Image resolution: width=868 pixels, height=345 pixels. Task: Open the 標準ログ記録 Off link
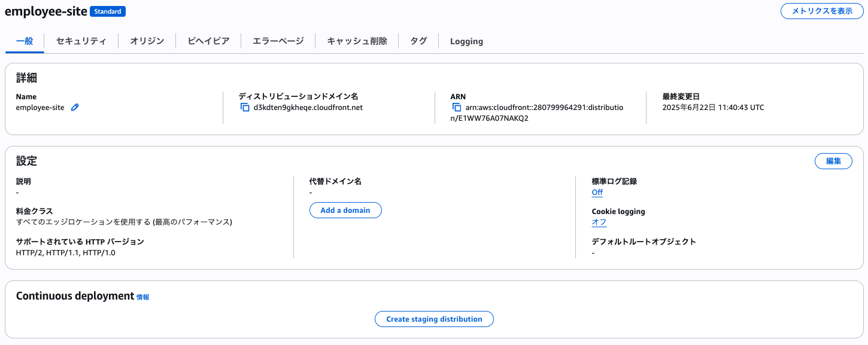pyautogui.click(x=597, y=192)
